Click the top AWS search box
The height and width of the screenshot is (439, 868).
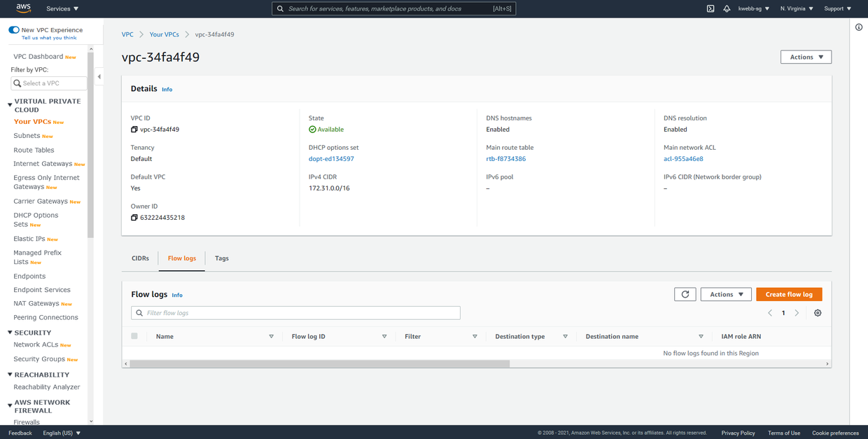click(393, 8)
